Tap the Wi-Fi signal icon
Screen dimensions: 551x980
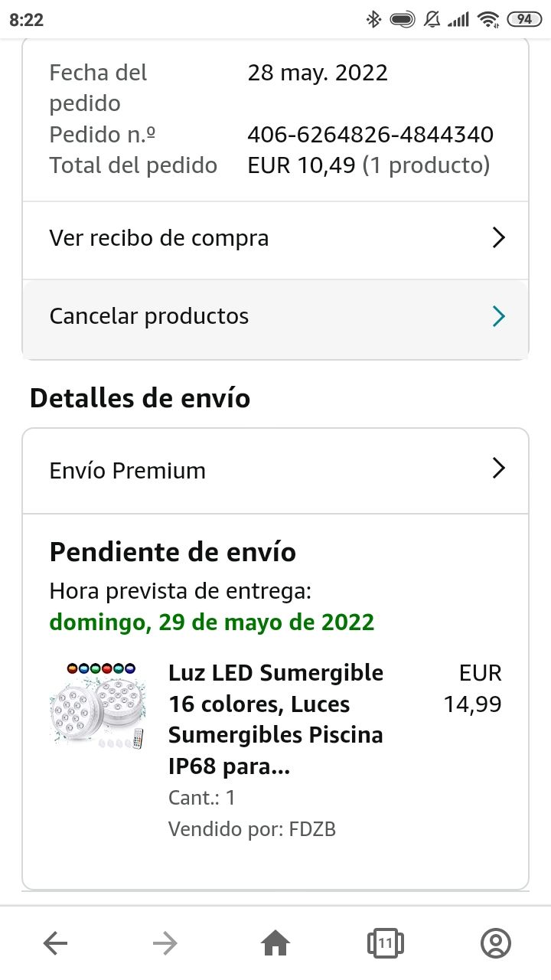[487, 19]
